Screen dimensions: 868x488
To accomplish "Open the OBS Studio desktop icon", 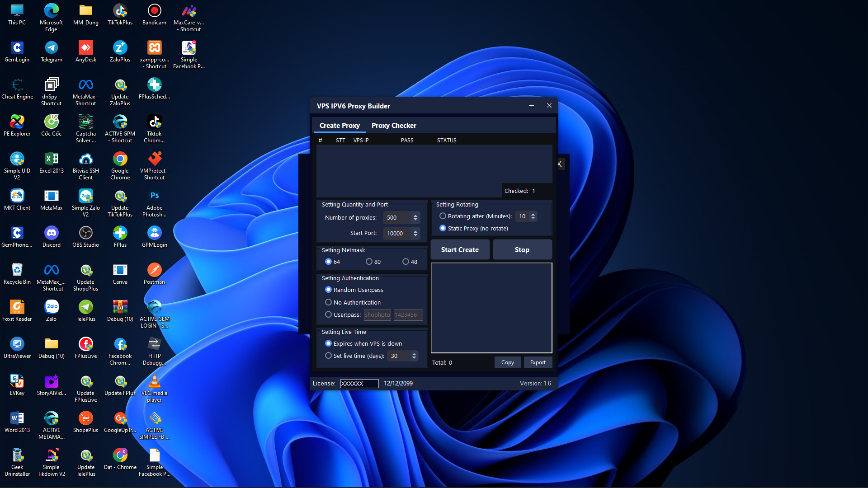I will click(x=85, y=237).
